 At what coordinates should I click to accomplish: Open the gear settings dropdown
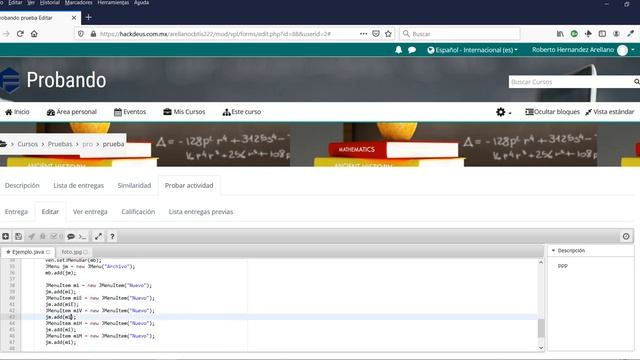tap(503, 112)
